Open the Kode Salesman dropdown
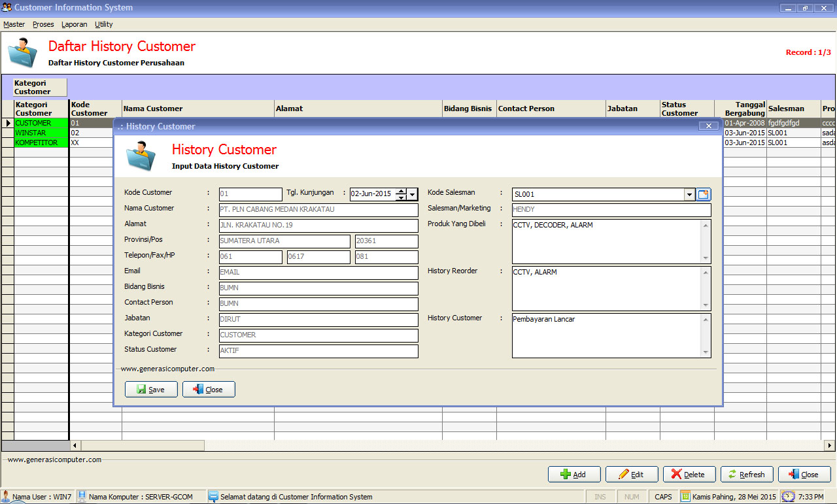Screen dimensions: 837x504 click(689, 194)
